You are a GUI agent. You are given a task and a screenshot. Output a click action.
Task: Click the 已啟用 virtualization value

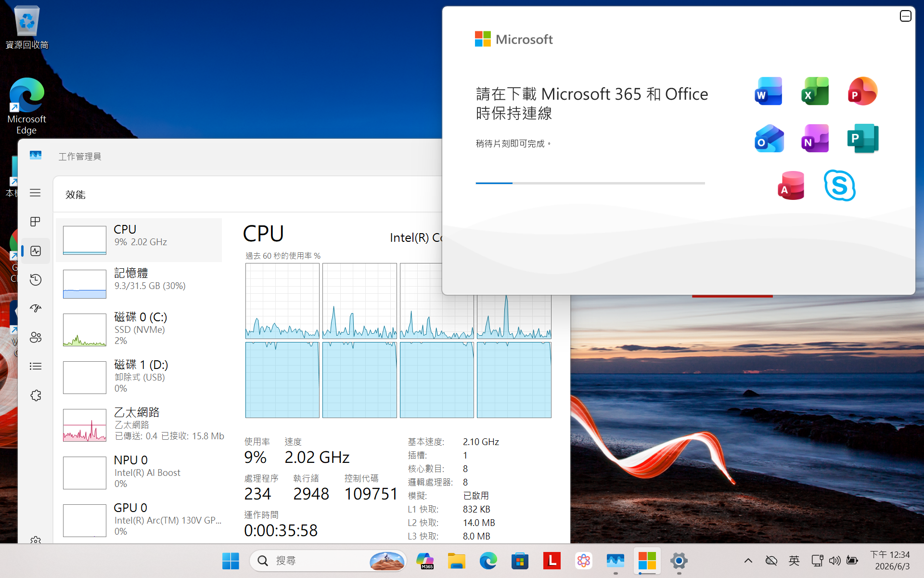[x=476, y=496]
